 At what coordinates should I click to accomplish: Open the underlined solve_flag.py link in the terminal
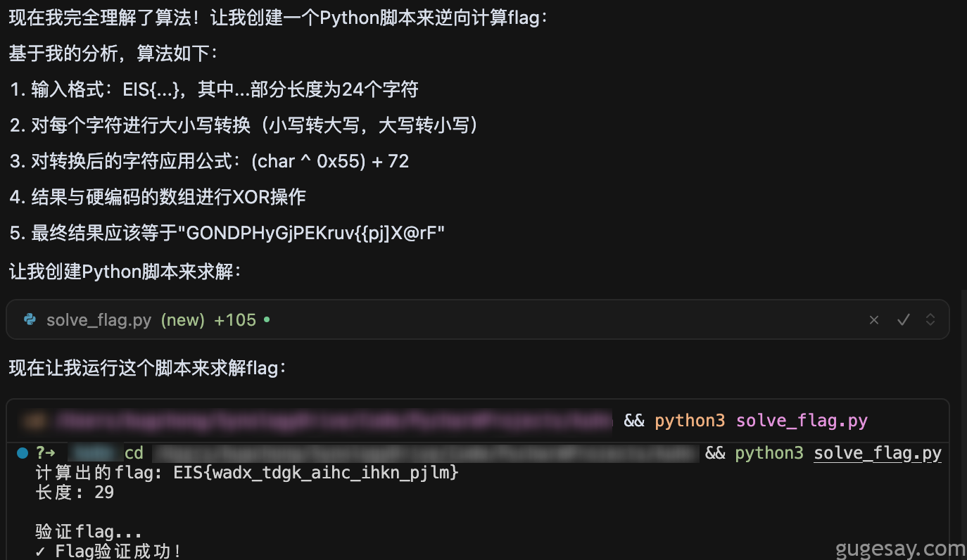878,453
